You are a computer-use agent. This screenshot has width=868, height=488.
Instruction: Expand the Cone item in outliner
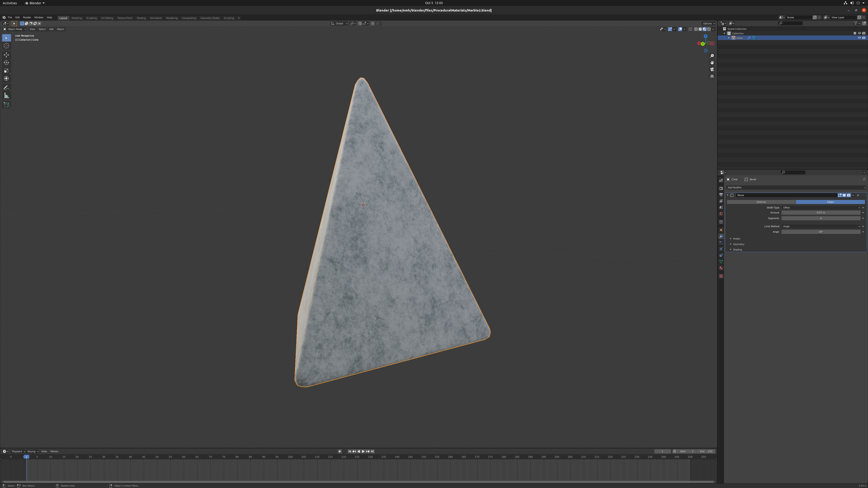tap(729, 38)
